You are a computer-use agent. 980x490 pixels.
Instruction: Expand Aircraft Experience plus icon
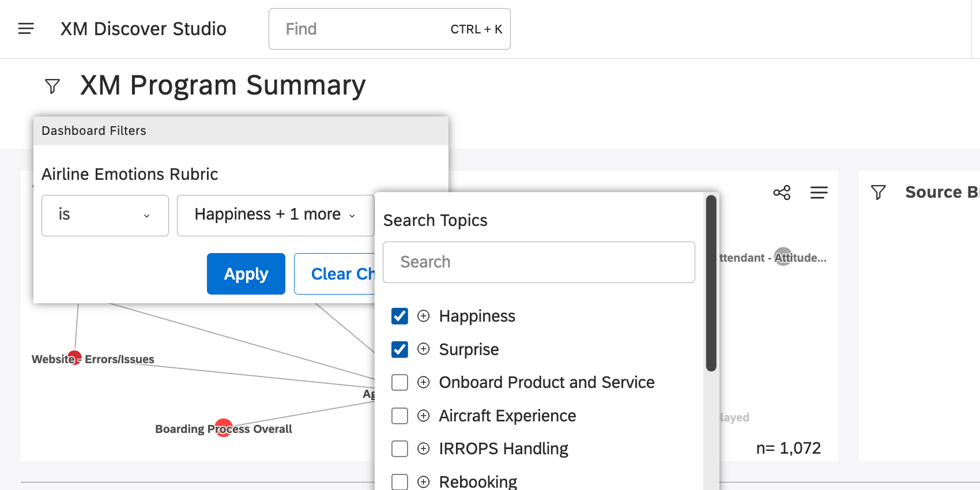[x=424, y=416]
